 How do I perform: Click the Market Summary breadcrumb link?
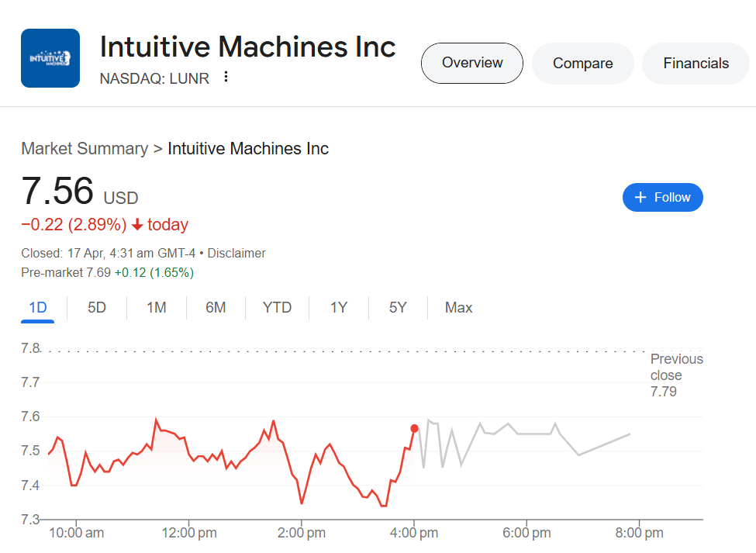tap(85, 148)
